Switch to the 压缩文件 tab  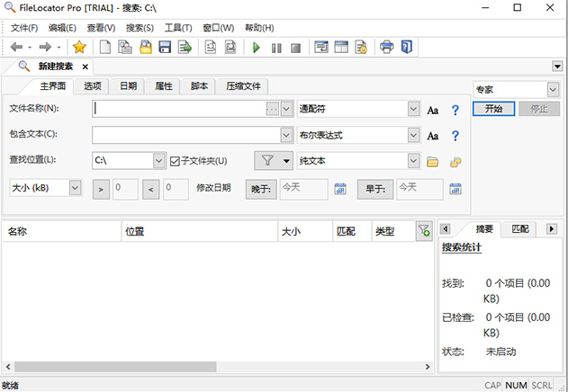[243, 86]
